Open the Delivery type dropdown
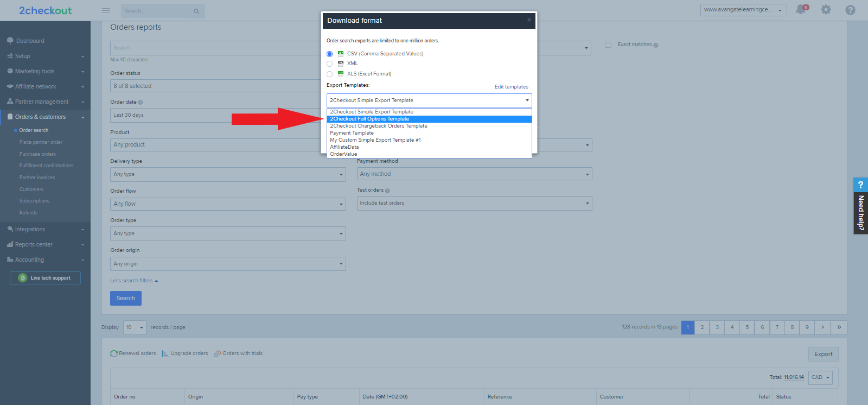The height and width of the screenshot is (405, 868). coord(228,174)
